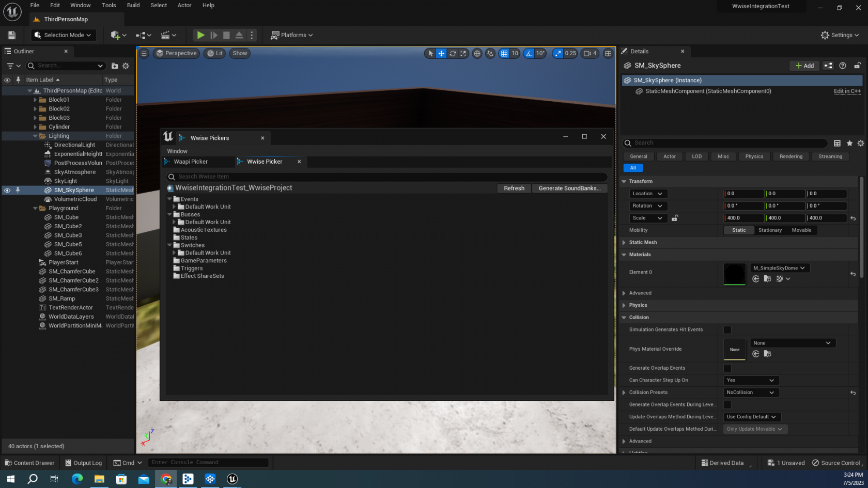The width and height of the screenshot is (868, 488).
Task: Set Mobility to Movable
Action: click(x=801, y=230)
